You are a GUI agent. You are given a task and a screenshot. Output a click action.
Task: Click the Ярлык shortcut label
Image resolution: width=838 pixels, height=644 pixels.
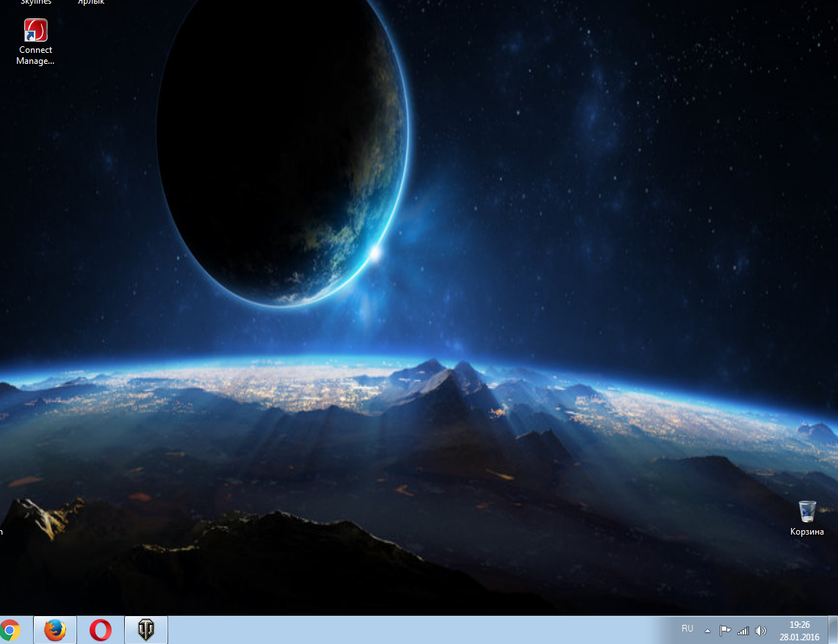pos(91,2)
